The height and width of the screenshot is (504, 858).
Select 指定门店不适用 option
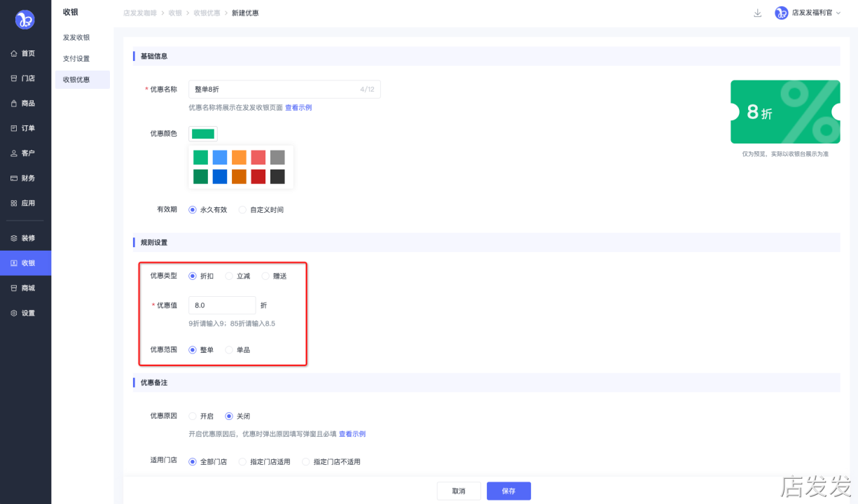pos(305,462)
